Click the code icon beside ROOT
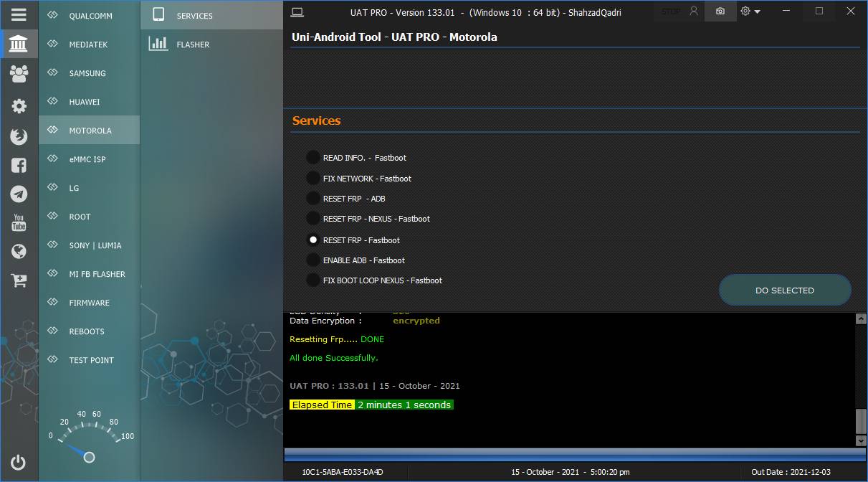The height and width of the screenshot is (482, 868). [52, 216]
